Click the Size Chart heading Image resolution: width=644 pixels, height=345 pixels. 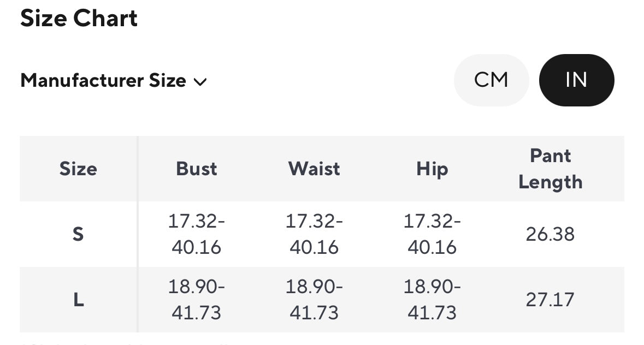pos(79,19)
